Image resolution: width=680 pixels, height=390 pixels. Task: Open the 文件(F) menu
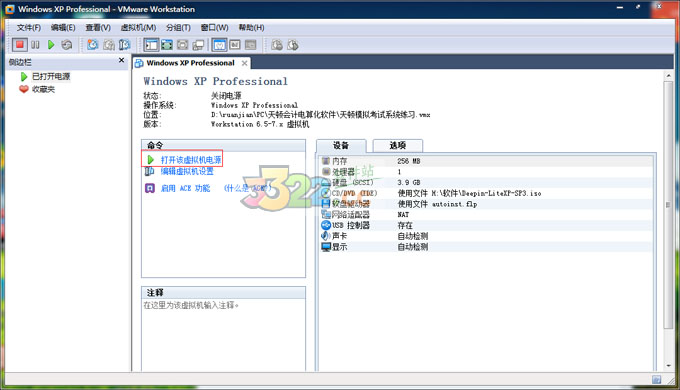tap(29, 28)
